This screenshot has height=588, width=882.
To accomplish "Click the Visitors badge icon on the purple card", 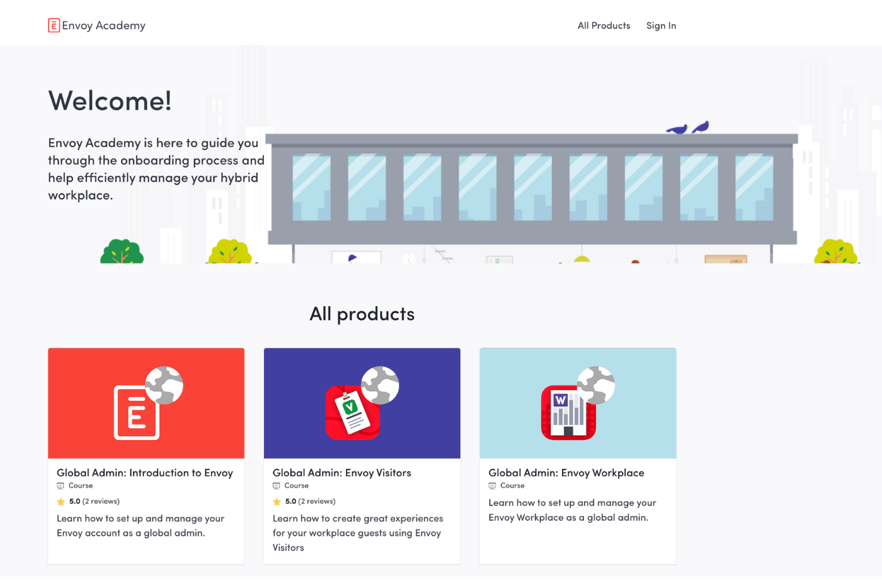I will pos(352,413).
